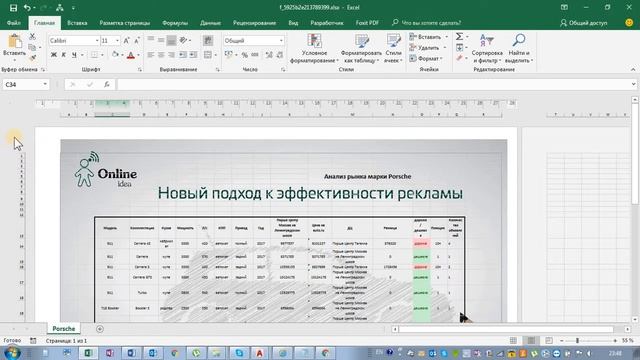Switch to the Рецензирование tab
This screenshot has height=360, width=640.
[x=254, y=23]
